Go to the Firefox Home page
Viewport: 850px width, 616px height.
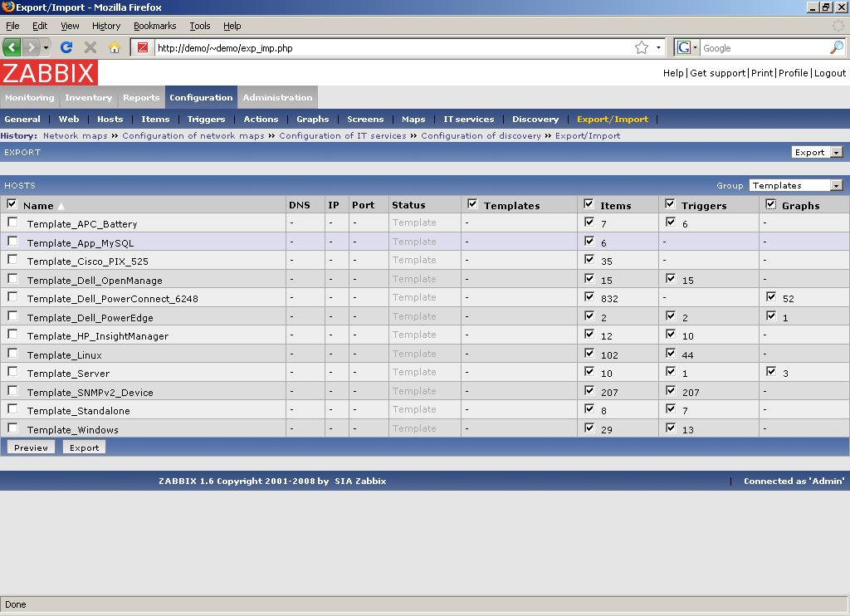pyautogui.click(x=114, y=47)
